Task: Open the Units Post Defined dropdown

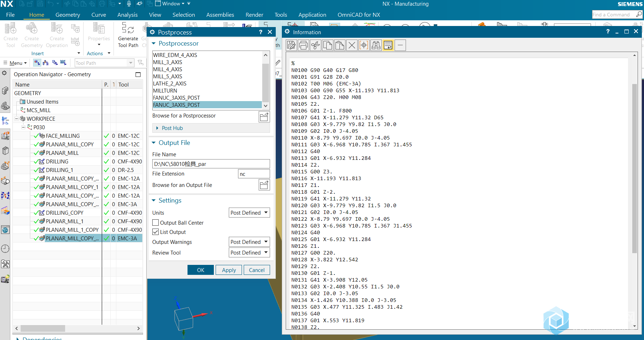Action: coord(249,213)
